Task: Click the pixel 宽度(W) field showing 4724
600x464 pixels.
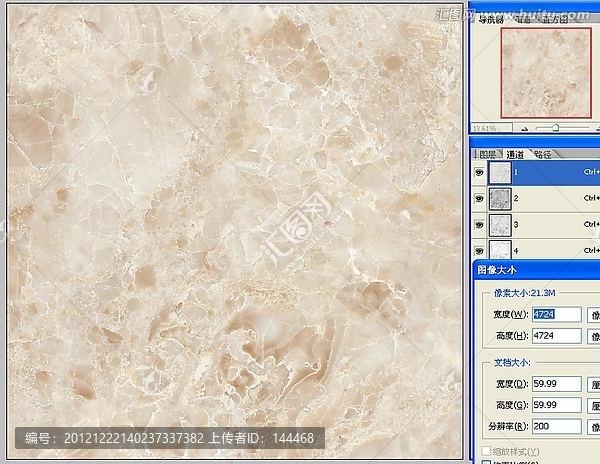Action: click(x=557, y=314)
